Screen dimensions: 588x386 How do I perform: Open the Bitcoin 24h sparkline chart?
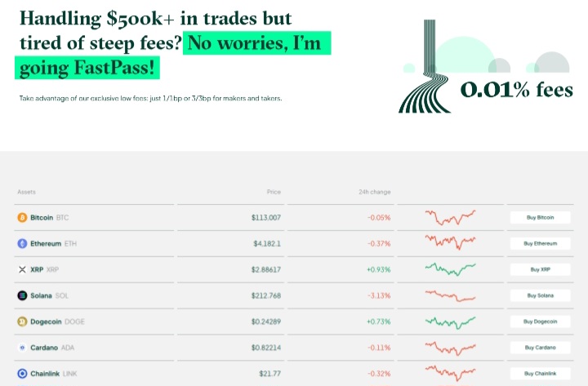(450, 217)
